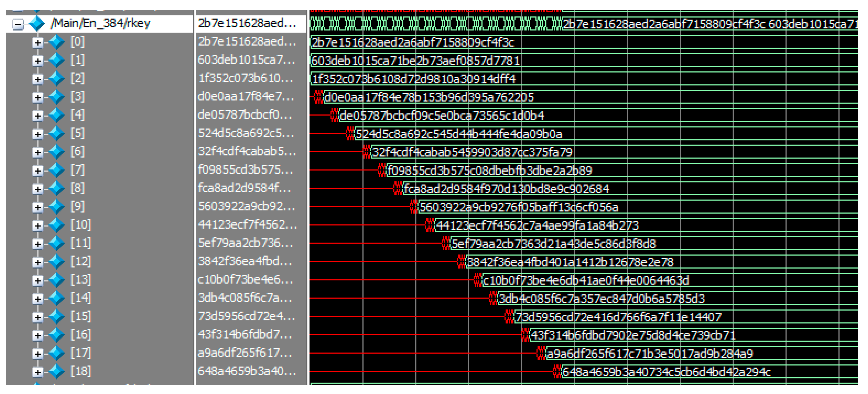Click the diamond icon next to [1]
The height and width of the screenshot is (394, 868).
(57, 60)
